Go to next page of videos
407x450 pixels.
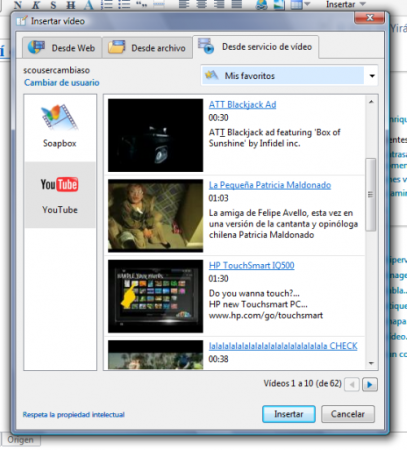point(370,384)
